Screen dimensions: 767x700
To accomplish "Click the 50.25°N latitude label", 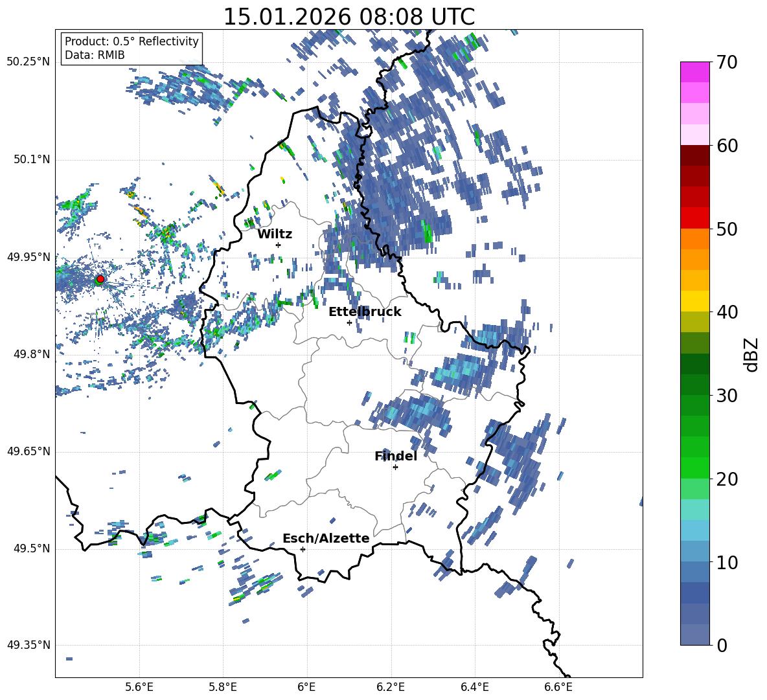I will (x=29, y=62).
